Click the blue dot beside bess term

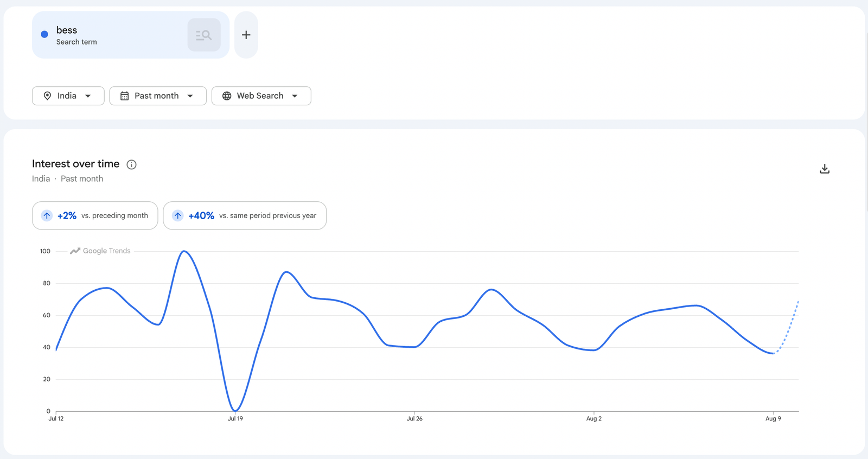[44, 34]
